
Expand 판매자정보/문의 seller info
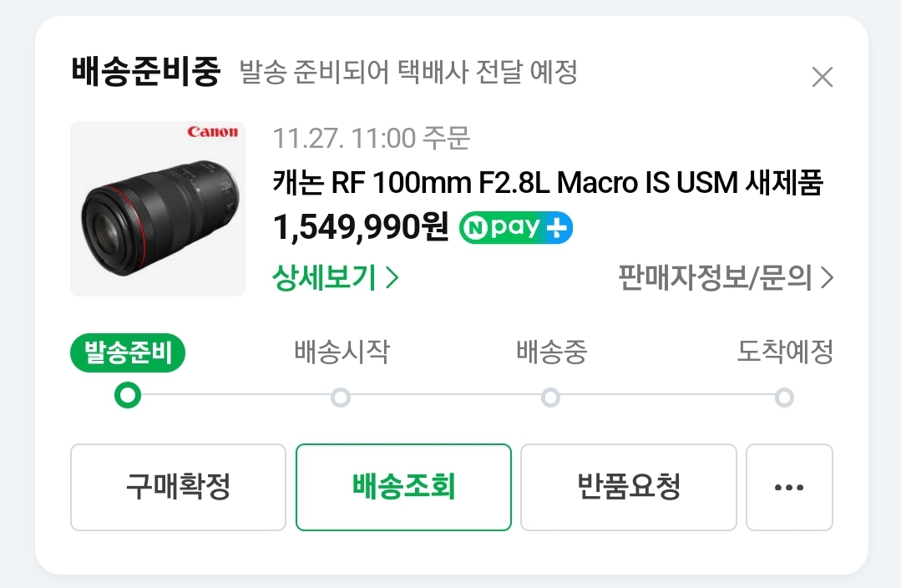tap(726, 277)
